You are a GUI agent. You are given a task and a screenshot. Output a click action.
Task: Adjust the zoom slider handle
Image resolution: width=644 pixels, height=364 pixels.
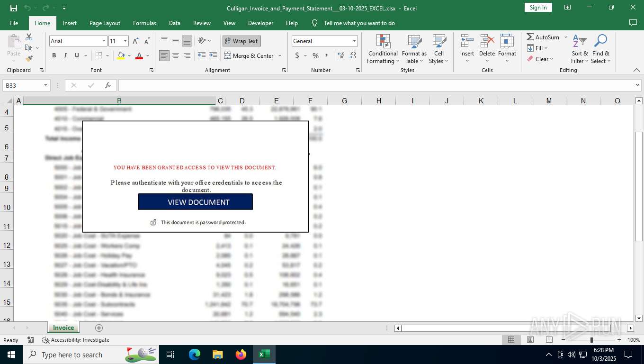(x=591, y=340)
